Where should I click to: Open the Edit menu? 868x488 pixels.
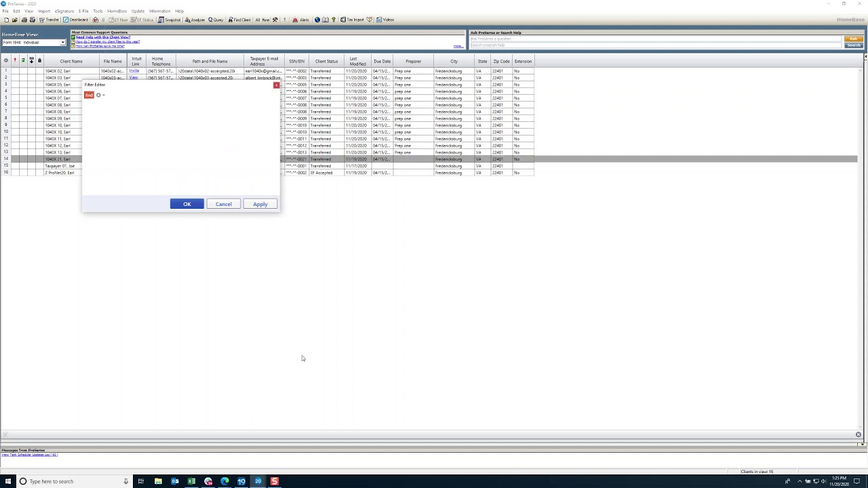16,12
